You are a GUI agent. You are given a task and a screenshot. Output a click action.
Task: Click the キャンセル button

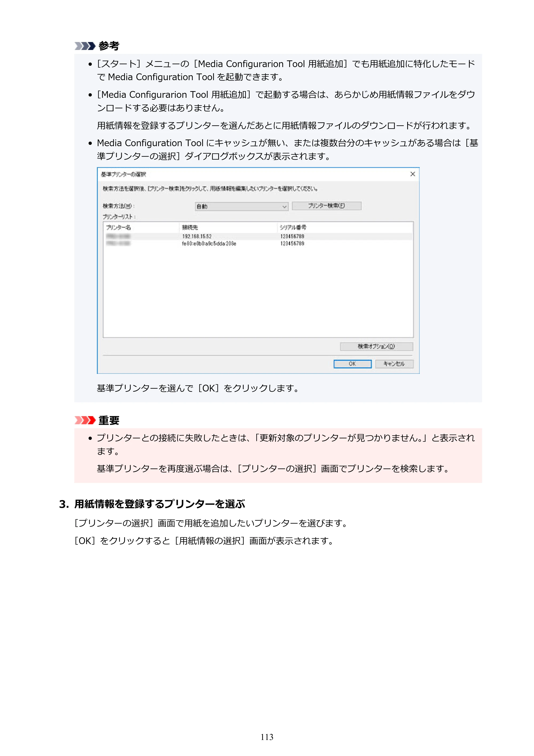(394, 364)
